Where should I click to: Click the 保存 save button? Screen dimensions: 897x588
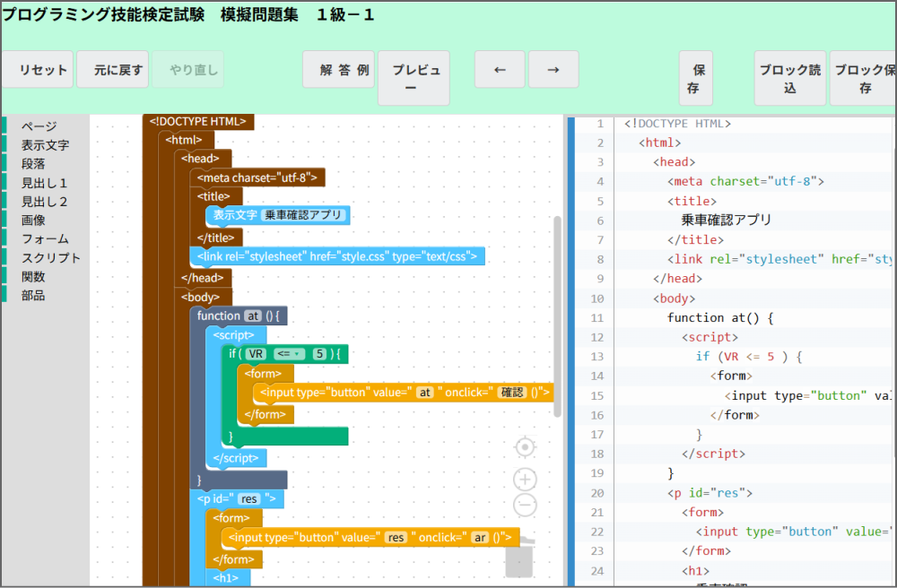(x=696, y=78)
